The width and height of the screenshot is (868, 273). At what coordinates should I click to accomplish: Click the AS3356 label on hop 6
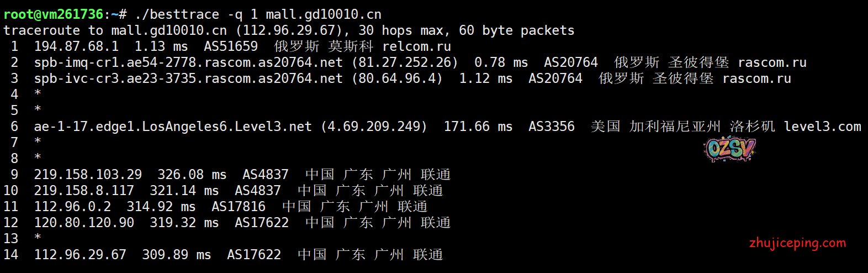pos(551,127)
